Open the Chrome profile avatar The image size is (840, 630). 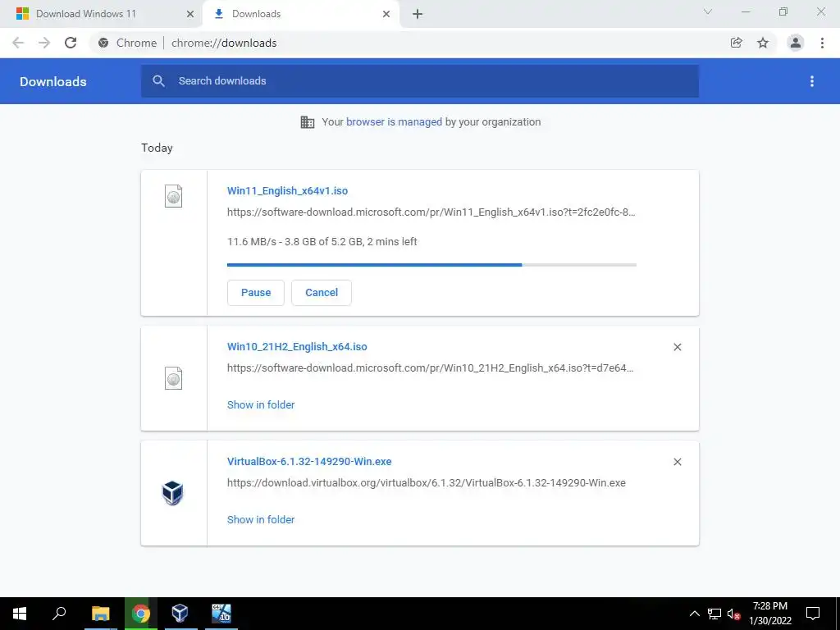[796, 43]
